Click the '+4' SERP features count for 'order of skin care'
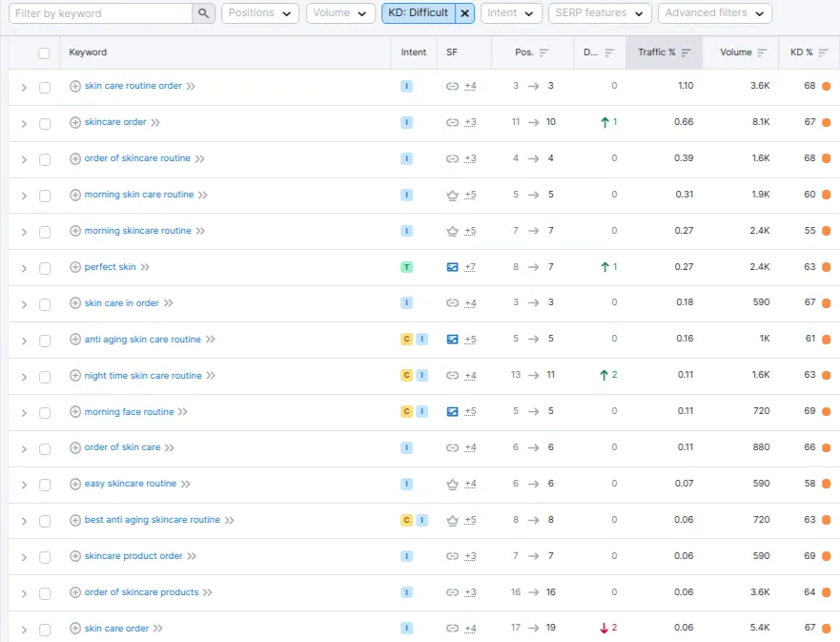The image size is (840, 642). tap(470, 447)
